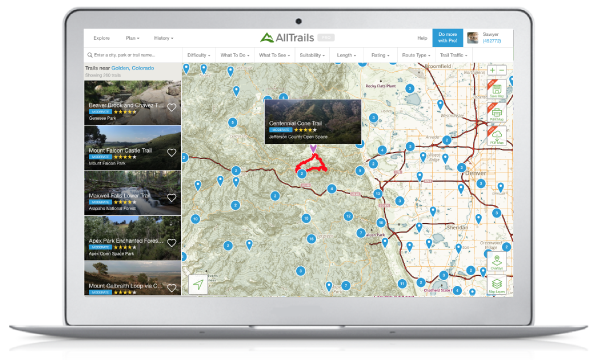Favorite Mount Galbraith Loop heart icon

pyautogui.click(x=171, y=288)
